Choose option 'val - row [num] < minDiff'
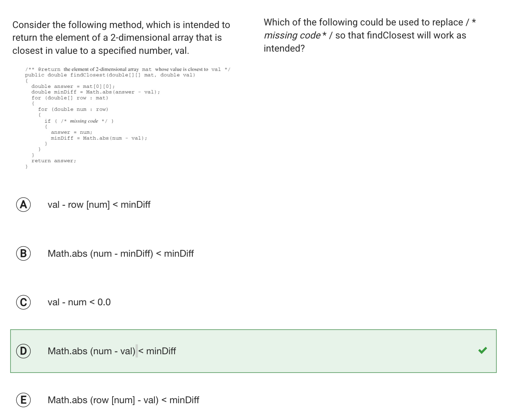 coord(99,205)
